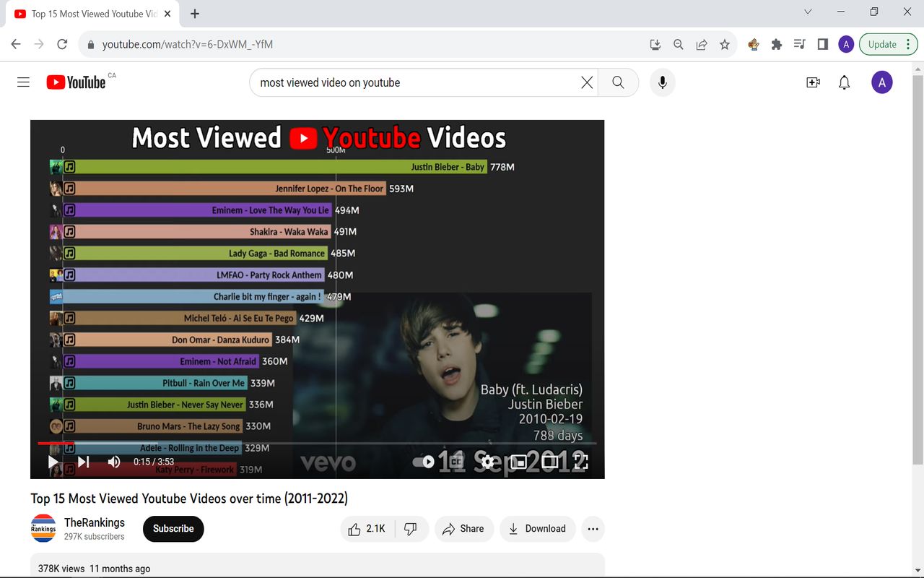Start a voice search with the microphone
The image size is (924, 578).
point(662,82)
